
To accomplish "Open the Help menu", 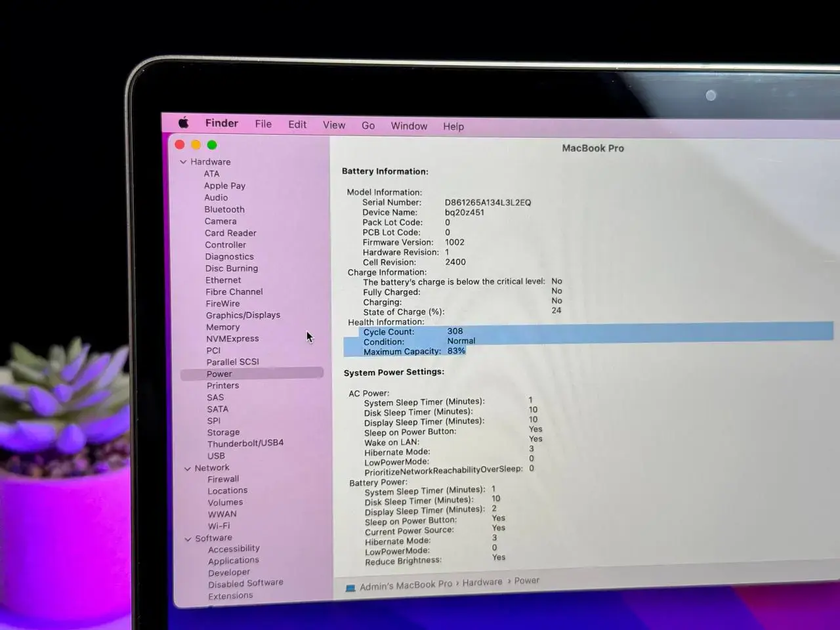I will coord(453,127).
